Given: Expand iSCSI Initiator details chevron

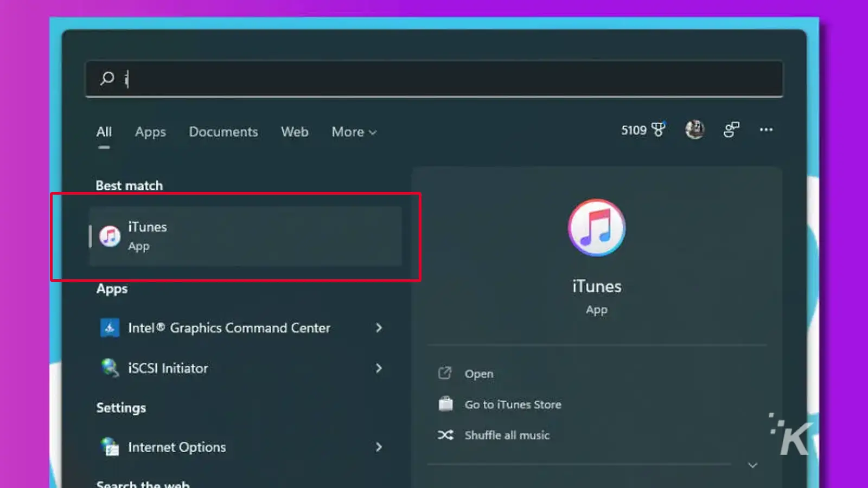Looking at the screenshot, I should point(379,368).
